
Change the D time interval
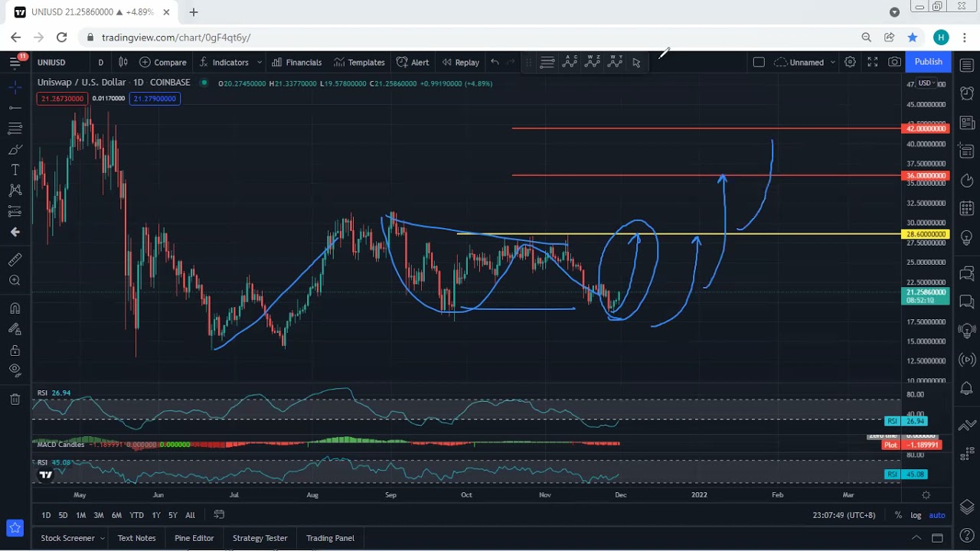pyautogui.click(x=100, y=62)
